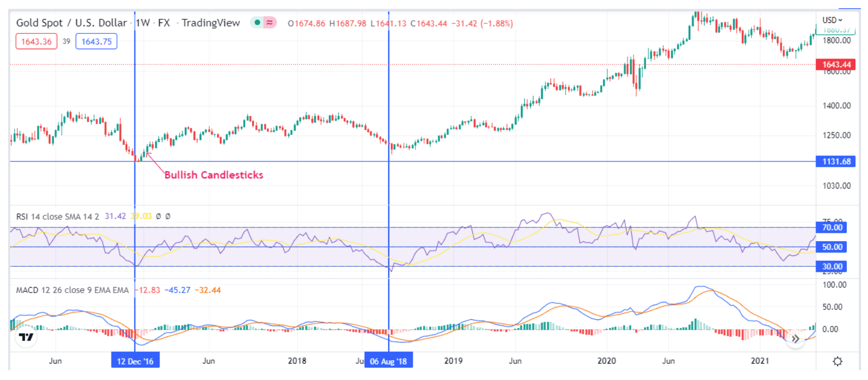Screen dimensions: 868x380
Task: Click the 06 Aug '18 date marker
Action: (389, 361)
